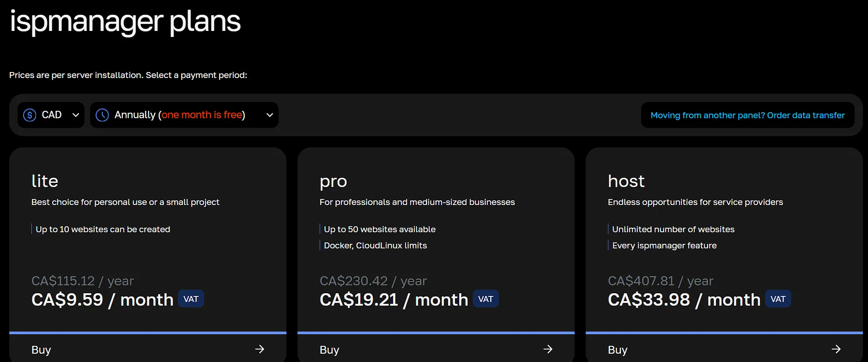Screen dimensions: 868x362
Task: Click 'For professionals and medium-sized businesses' description
Action: (x=417, y=202)
